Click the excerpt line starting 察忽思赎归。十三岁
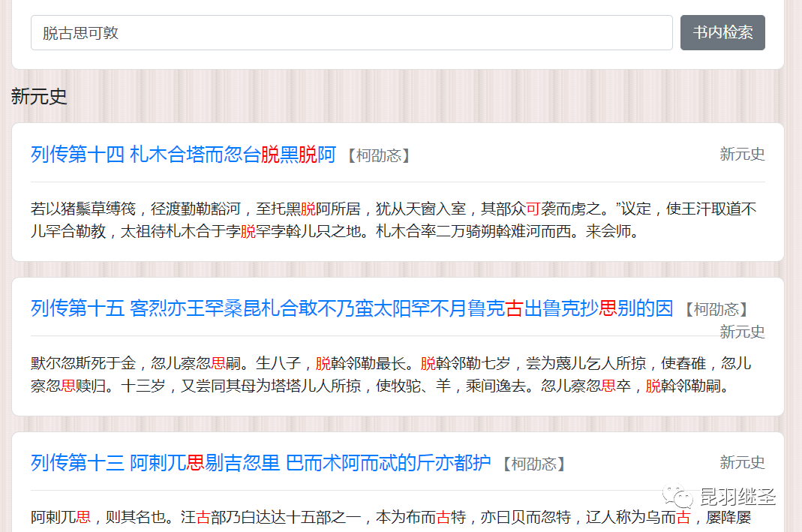This screenshot has height=532, width=802. click(380, 386)
